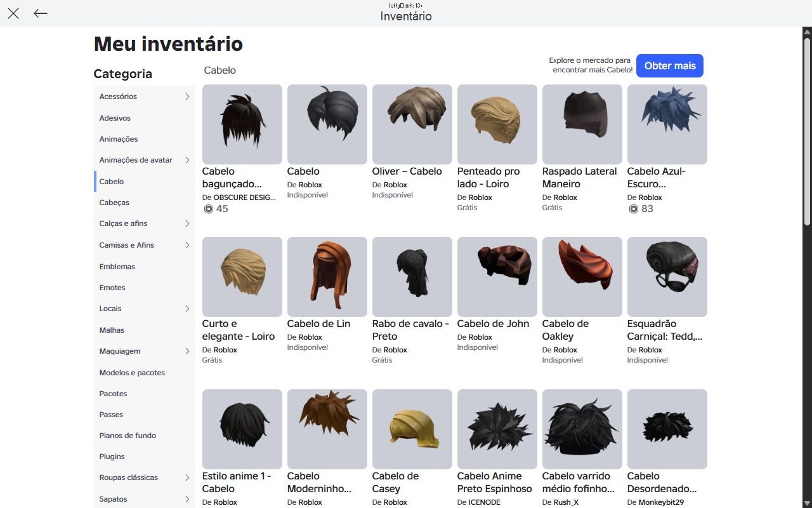
Task: Open the Raspado Lateral Maneiro thumbnail
Action: coord(582,124)
